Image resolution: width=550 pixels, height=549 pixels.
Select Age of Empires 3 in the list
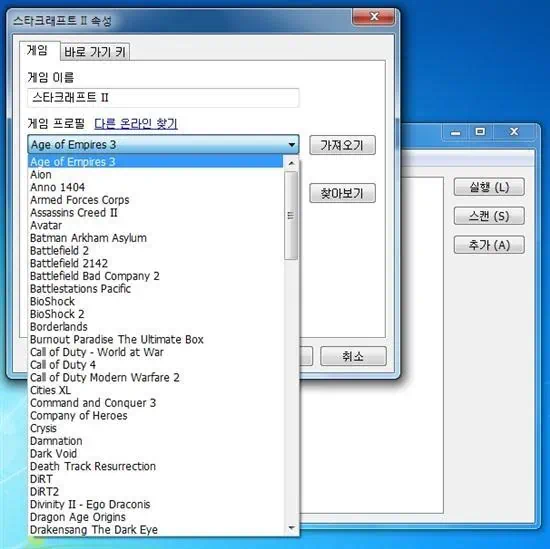[156, 162]
